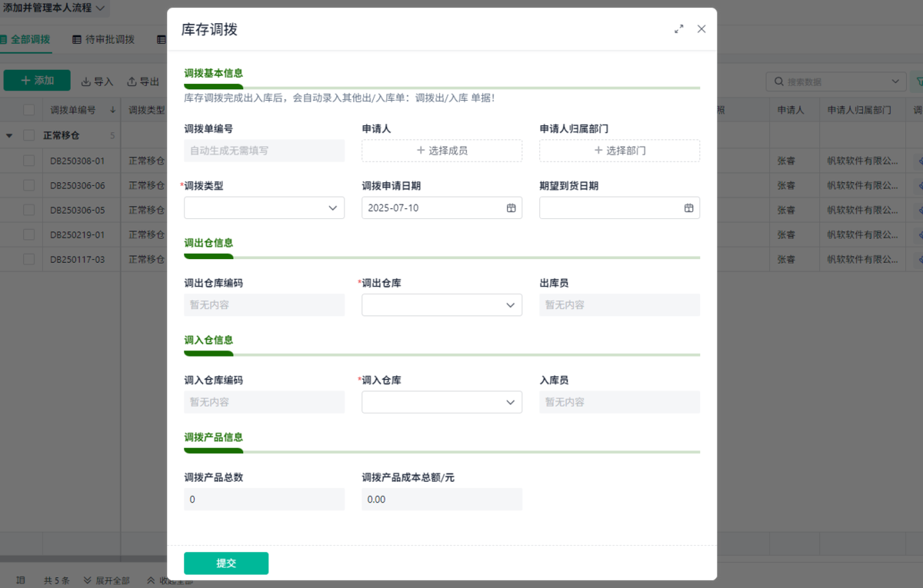
Task: Click 选择成员 to pick applicant
Action: [x=442, y=151]
